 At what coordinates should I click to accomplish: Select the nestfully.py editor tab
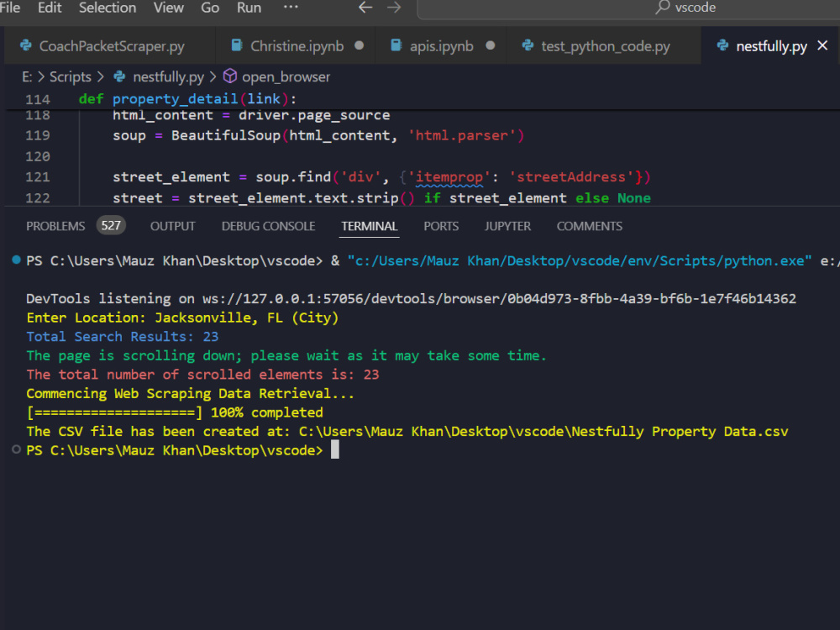coord(771,46)
